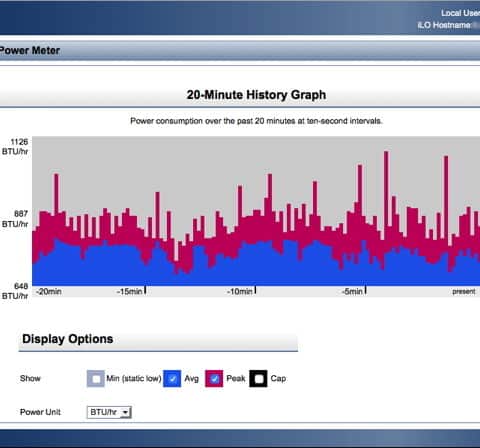Click the iLO Hostname text in header
This screenshot has width=480, height=448.
(x=444, y=25)
